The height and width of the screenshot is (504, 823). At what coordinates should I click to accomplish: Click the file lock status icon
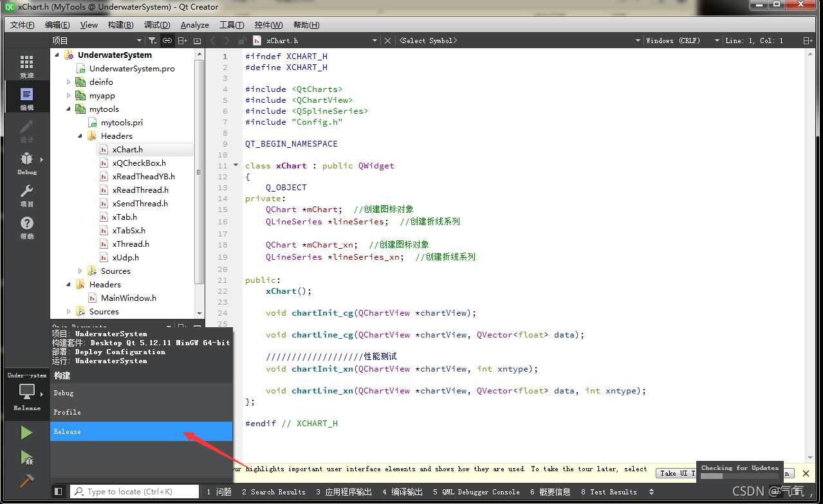click(242, 40)
